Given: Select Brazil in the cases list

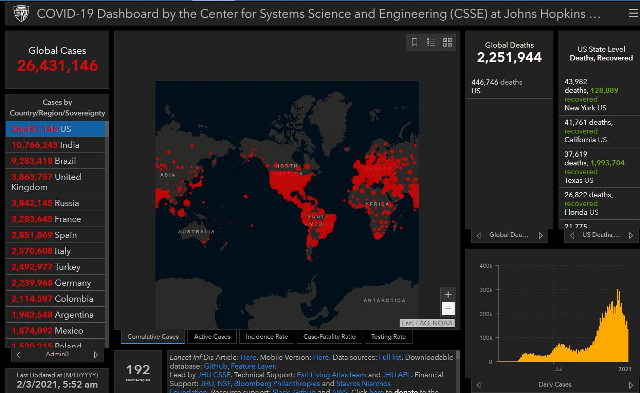Looking at the screenshot, I should pos(56,161).
